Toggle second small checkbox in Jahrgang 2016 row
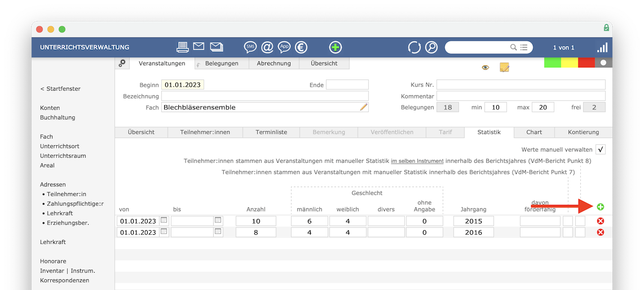644x290 pixels. (580, 232)
